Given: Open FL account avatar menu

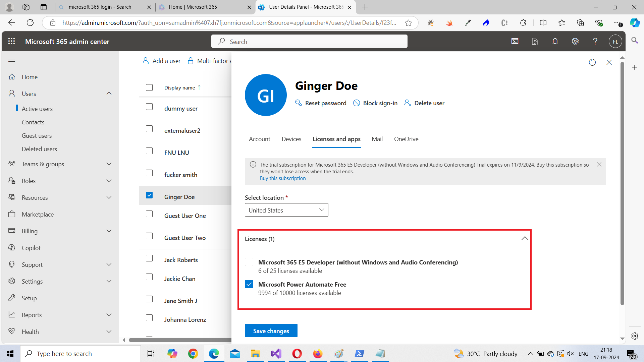Looking at the screenshot, I should [615, 42].
